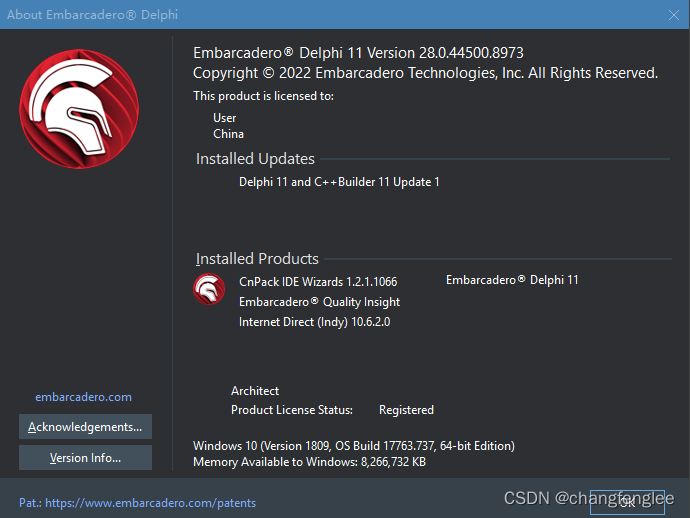Click the 'Registered' license status value
Screen dimensions: 690x518
406,410
